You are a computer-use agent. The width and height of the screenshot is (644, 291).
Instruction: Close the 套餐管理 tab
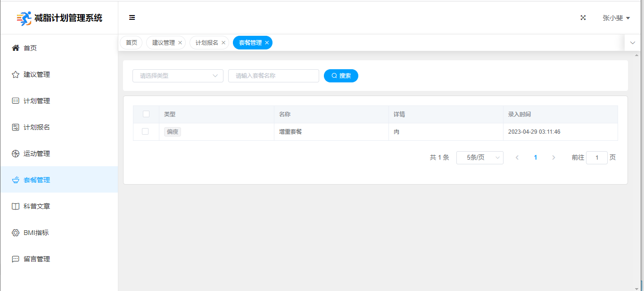(x=267, y=43)
